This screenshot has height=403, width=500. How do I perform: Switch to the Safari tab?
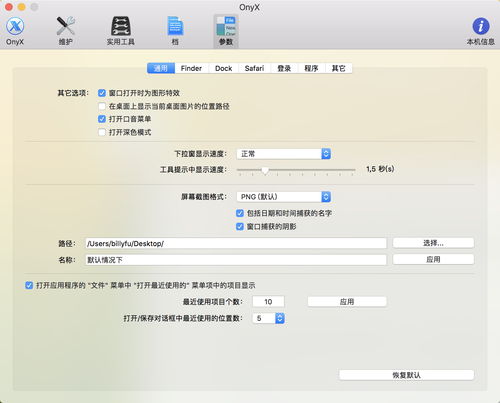coord(254,68)
